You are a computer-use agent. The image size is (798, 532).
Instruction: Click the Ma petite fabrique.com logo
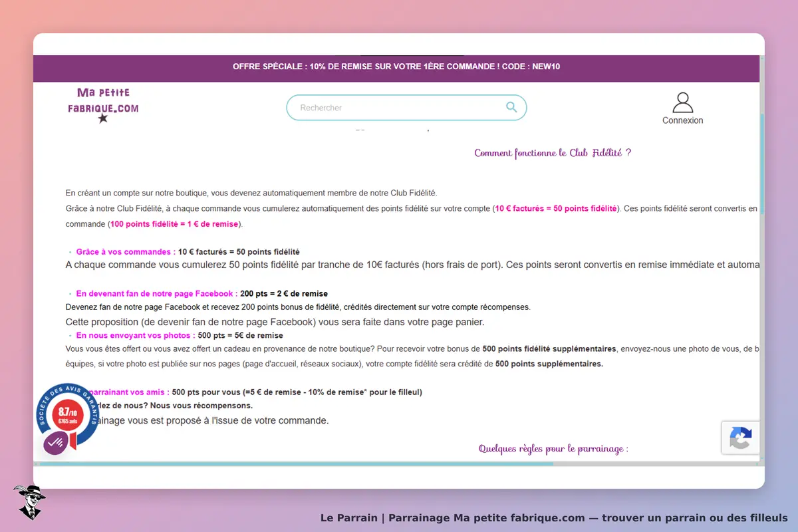click(103, 105)
